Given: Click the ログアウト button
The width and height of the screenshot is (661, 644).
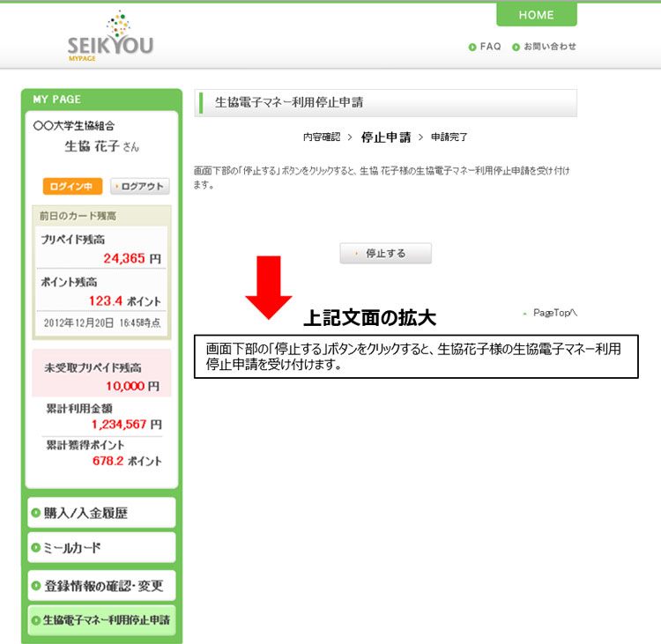Looking at the screenshot, I should (140, 186).
